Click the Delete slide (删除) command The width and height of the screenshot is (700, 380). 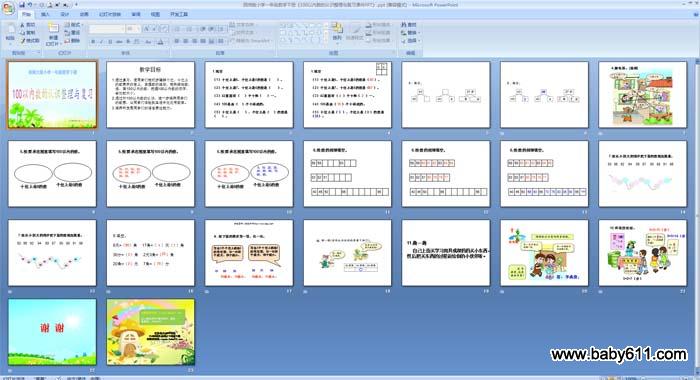click(x=72, y=41)
